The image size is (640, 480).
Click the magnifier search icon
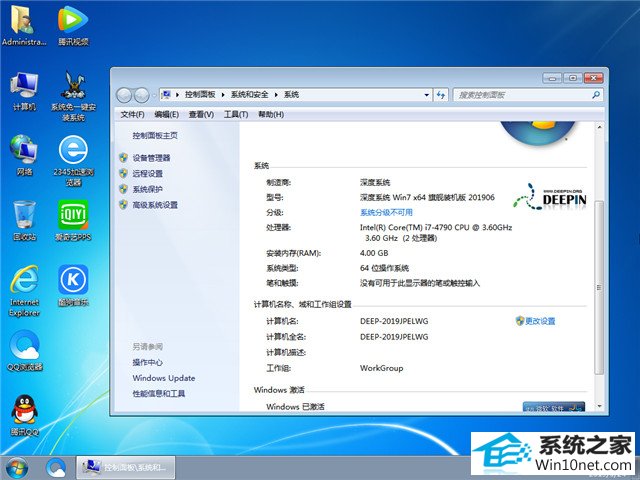(x=596, y=95)
